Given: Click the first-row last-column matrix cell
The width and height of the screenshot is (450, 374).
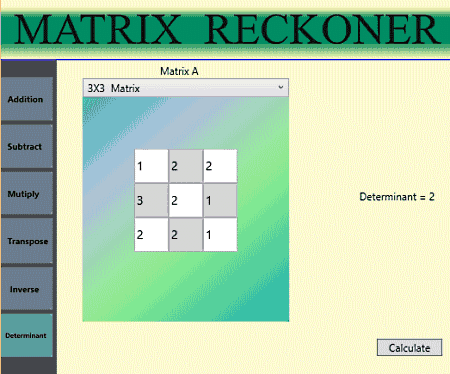Looking at the screenshot, I should point(220,166).
